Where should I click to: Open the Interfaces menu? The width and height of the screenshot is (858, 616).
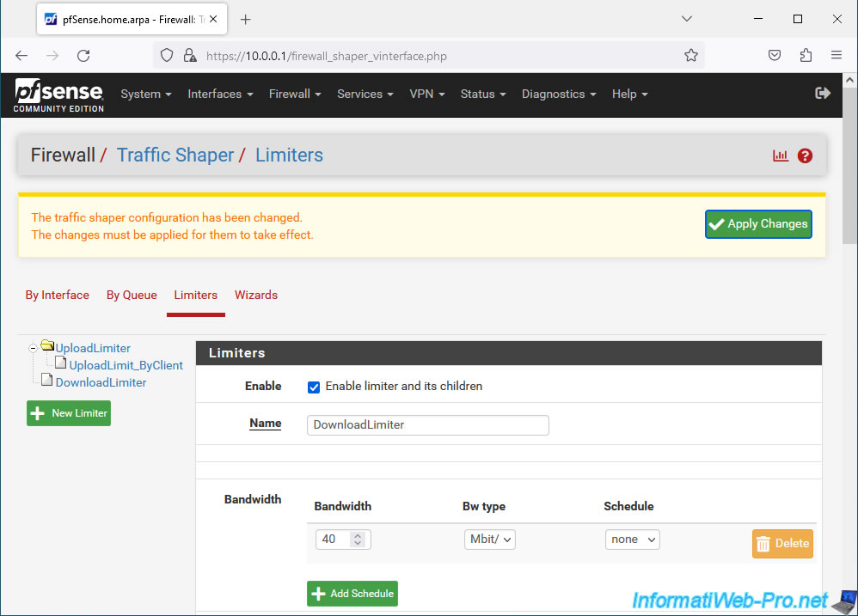[x=221, y=94]
